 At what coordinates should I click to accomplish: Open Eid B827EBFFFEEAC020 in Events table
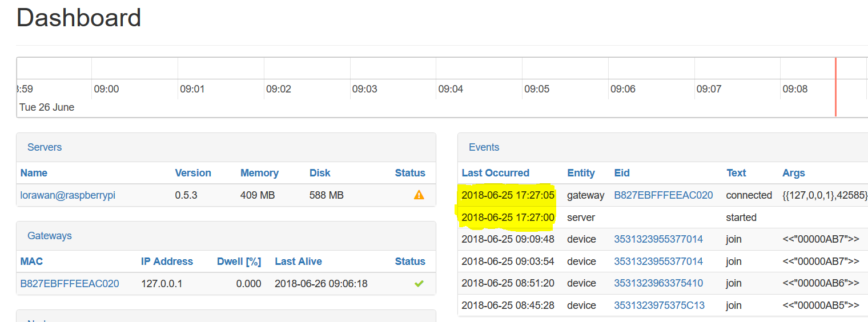663,195
